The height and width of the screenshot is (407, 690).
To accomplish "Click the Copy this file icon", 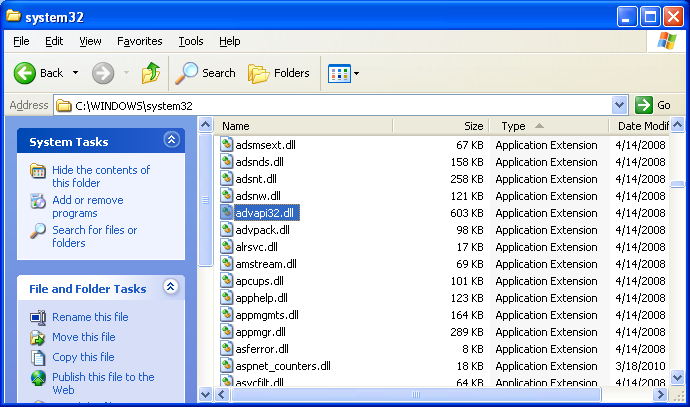I will (38, 357).
